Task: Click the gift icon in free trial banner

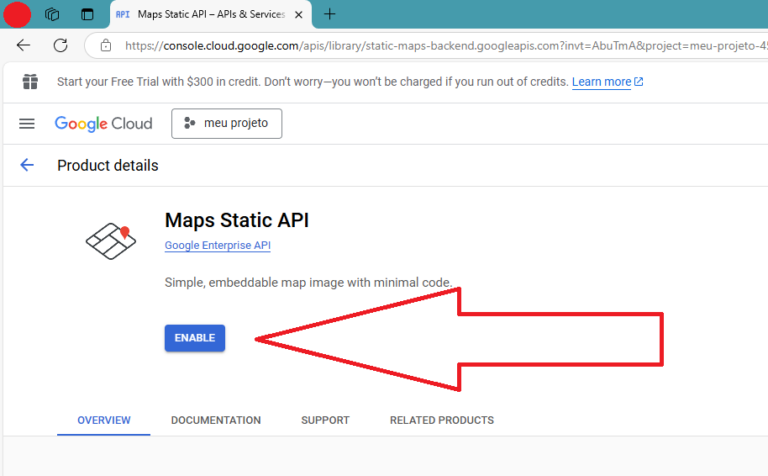Action: (x=30, y=82)
